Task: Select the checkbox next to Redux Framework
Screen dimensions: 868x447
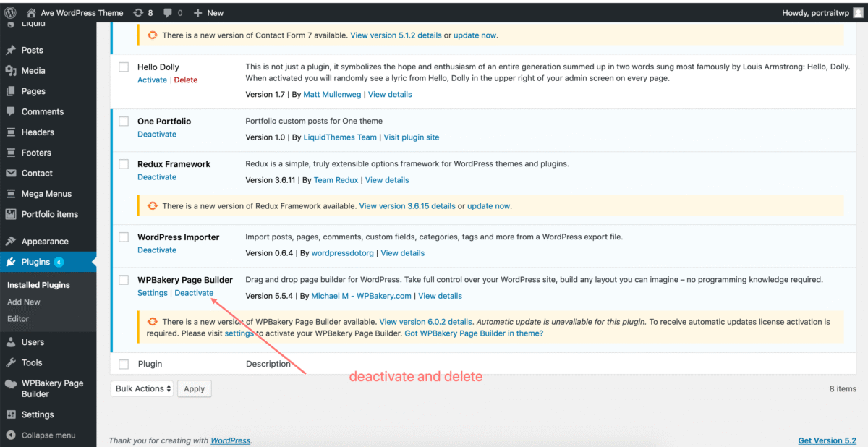Action: (123, 163)
